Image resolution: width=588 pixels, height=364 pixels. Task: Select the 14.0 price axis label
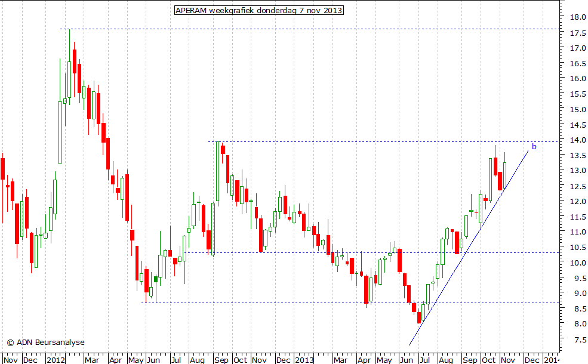(x=578, y=140)
